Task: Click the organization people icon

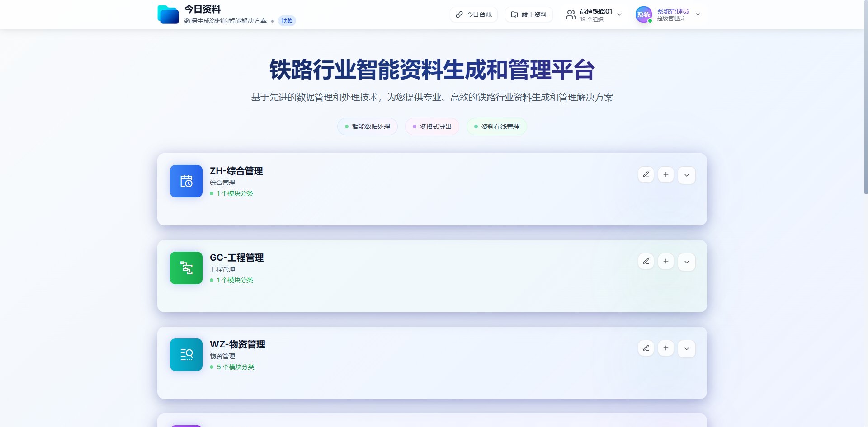Action: pyautogui.click(x=571, y=15)
